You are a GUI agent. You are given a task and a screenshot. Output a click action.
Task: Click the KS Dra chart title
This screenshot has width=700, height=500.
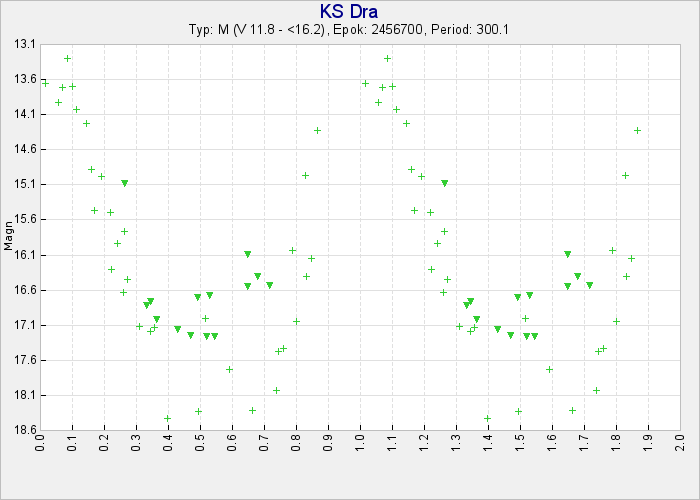(x=349, y=11)
